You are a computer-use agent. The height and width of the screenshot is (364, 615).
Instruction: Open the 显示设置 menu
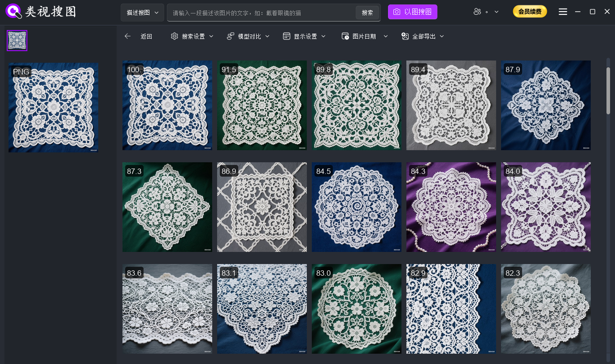tap(305, 36)
